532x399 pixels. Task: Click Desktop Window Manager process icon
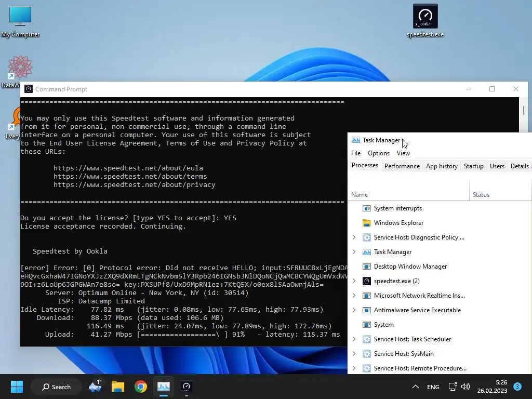366,267
